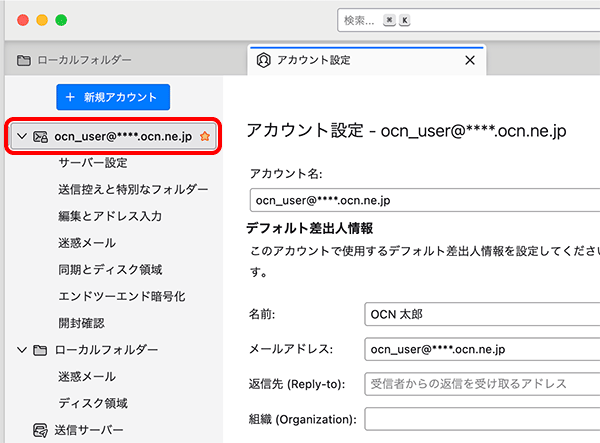Image resolution: width=600 pixels, height=443 pixels.
Task: Open サーバー設定 settings page
Action: 93,163
